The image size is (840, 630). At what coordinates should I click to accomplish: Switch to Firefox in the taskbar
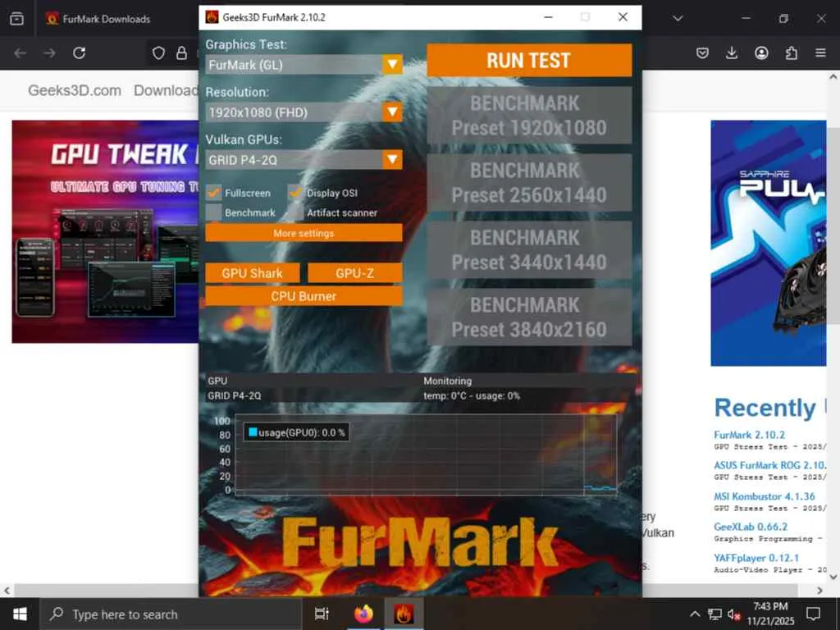(x=363, y=614)
